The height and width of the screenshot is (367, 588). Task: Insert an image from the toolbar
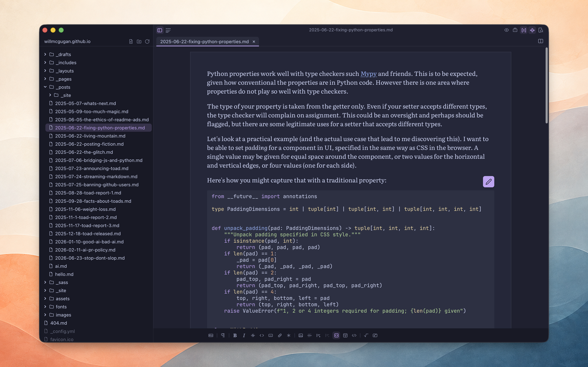coord(301,335)
